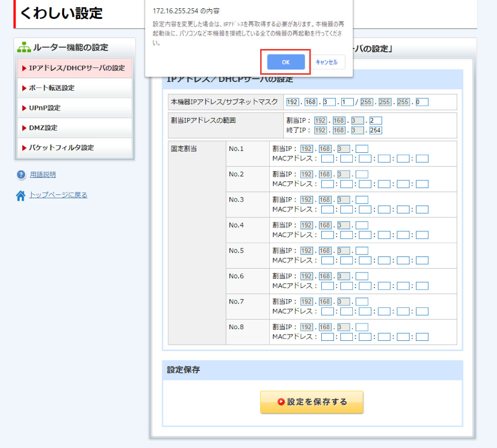Focus No.3 last MAC address field
Screen dimensions: 497x448
tap(422, 209)
